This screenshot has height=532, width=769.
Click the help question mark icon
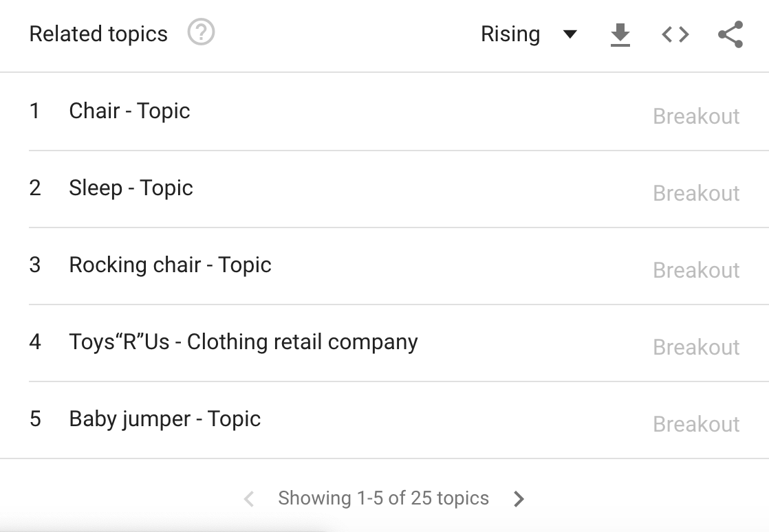[x=201, y=33]
